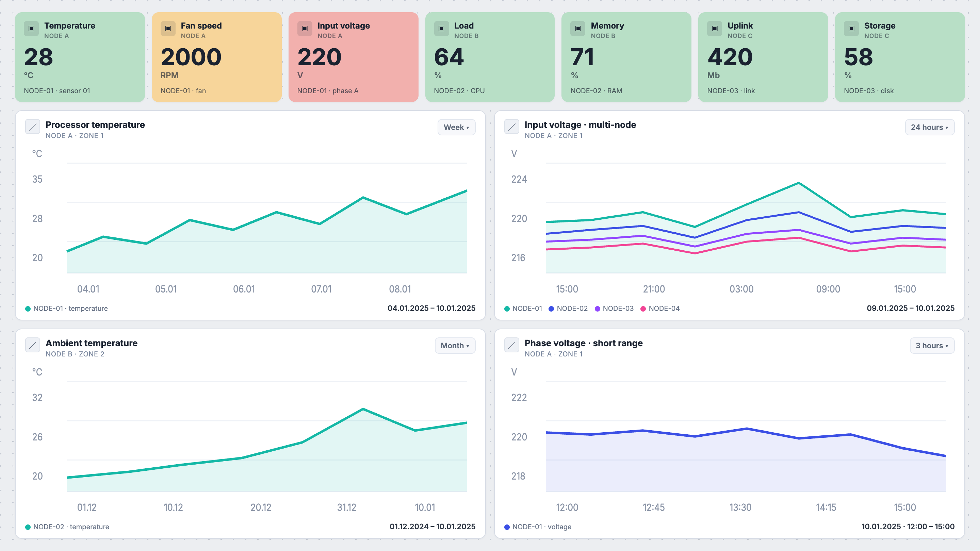Click the chip icon on Memory card
The width and height of the screenshot is (980, 551).
(x=578, y=29)
